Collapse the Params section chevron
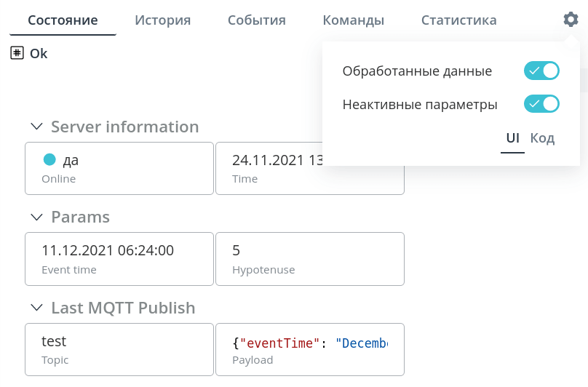The image size is (588, 387). [x=36, y=217]
